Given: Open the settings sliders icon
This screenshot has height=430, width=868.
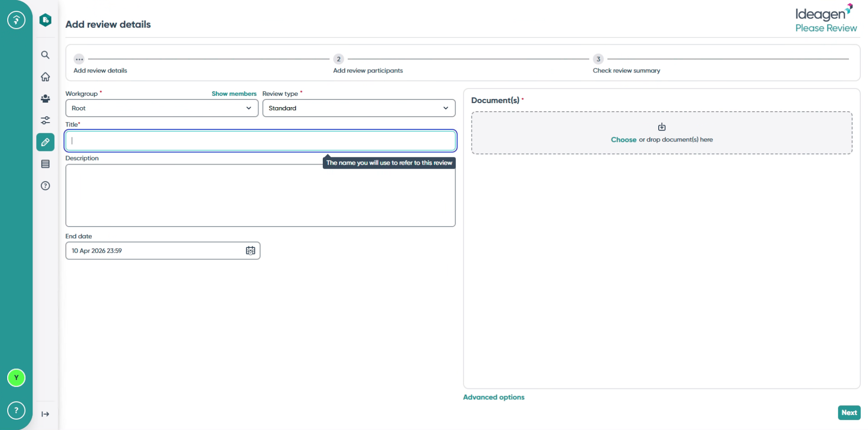Looking at the screenshot, I should pos(45,120).
